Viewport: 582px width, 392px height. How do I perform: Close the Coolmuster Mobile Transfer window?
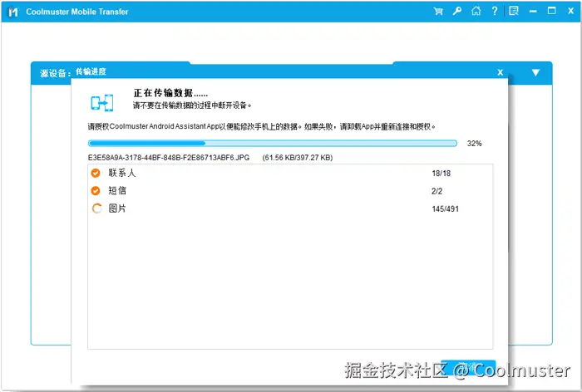571,11
